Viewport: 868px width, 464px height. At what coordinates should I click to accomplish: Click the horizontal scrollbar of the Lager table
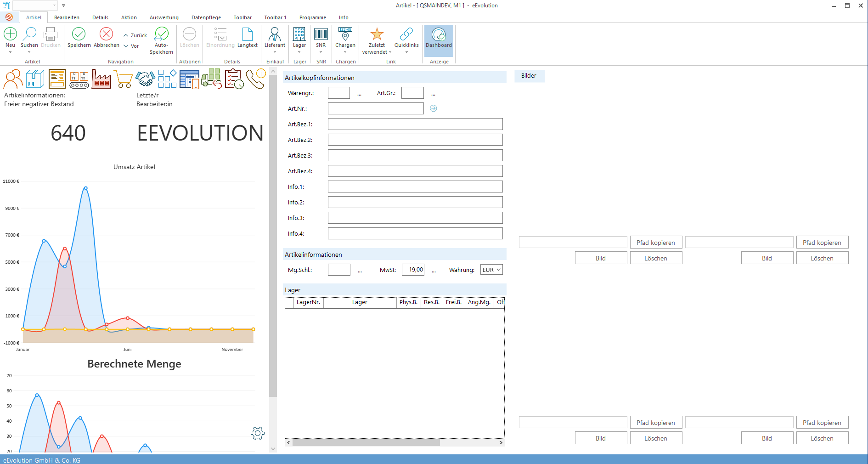click(x=395, y=443)
